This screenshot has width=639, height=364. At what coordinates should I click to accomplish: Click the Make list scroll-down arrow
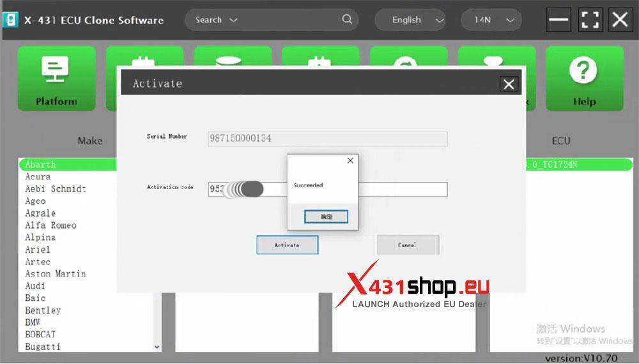pyautogui.click(x=157, y=347)
